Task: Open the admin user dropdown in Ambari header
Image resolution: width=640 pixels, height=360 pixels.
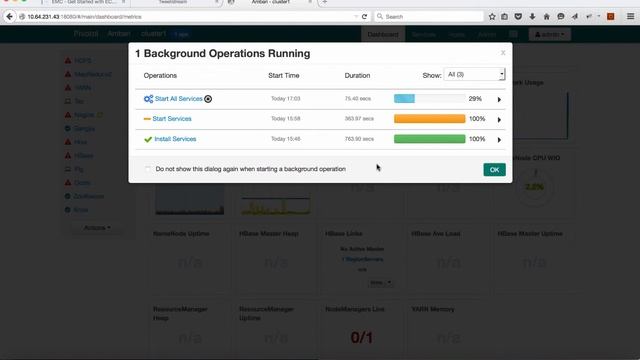Action: (x=550, y=35)
